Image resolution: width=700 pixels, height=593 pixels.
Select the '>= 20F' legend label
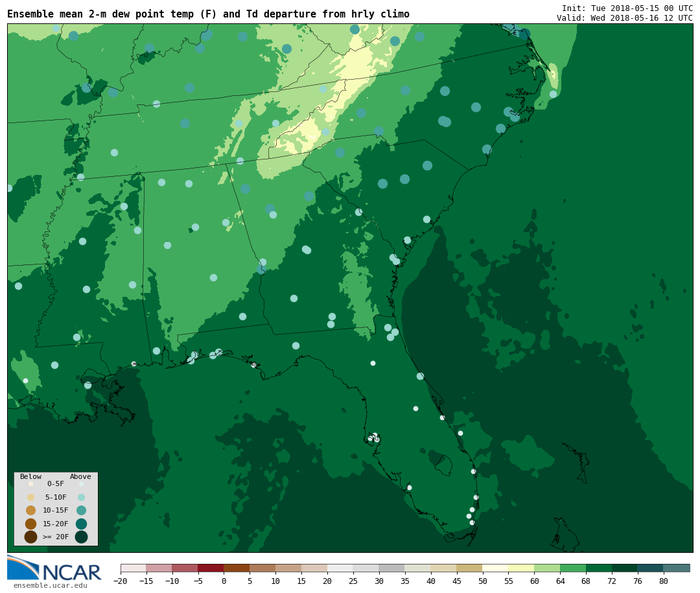[56, 537]
